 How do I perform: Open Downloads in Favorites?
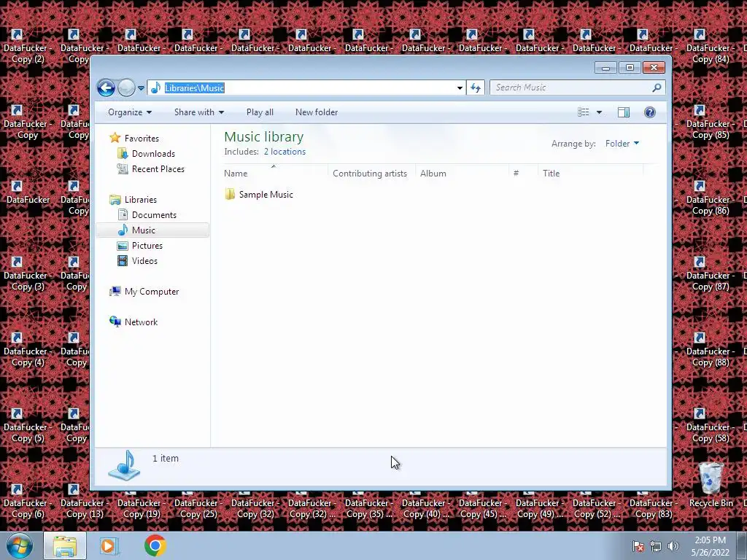(x=153, y=154)
